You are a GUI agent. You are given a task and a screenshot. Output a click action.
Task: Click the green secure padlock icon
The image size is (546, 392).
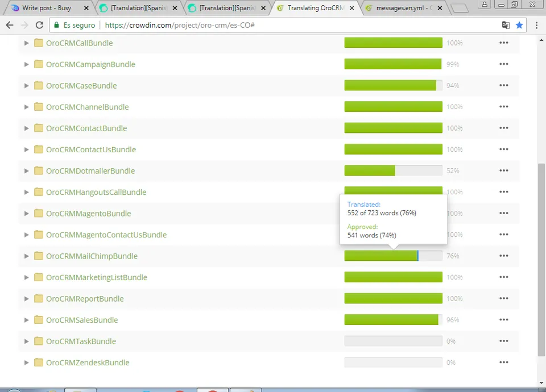(x=56, y=25)
